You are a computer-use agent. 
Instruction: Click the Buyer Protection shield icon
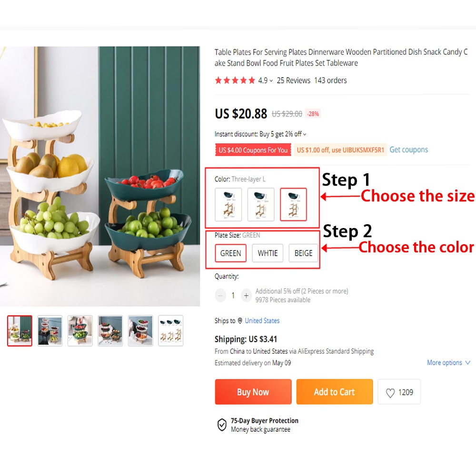tap(222, 425)
